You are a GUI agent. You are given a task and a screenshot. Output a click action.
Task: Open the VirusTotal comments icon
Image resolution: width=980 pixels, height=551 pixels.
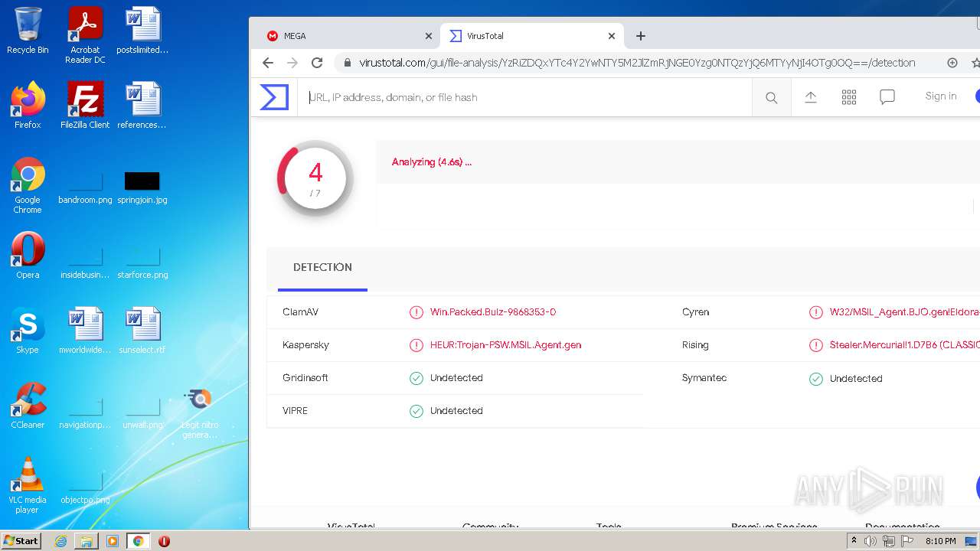pyautogui.click(x=887, y=97)
